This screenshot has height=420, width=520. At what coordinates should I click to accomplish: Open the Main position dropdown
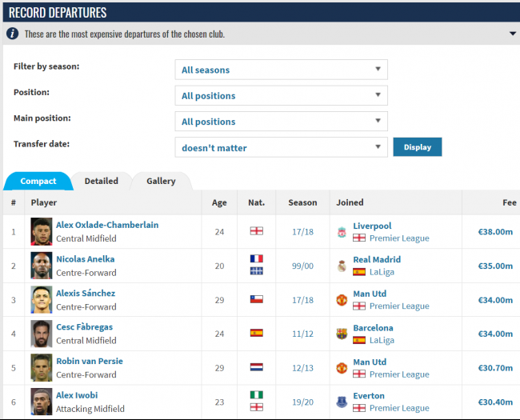point(282,122)
